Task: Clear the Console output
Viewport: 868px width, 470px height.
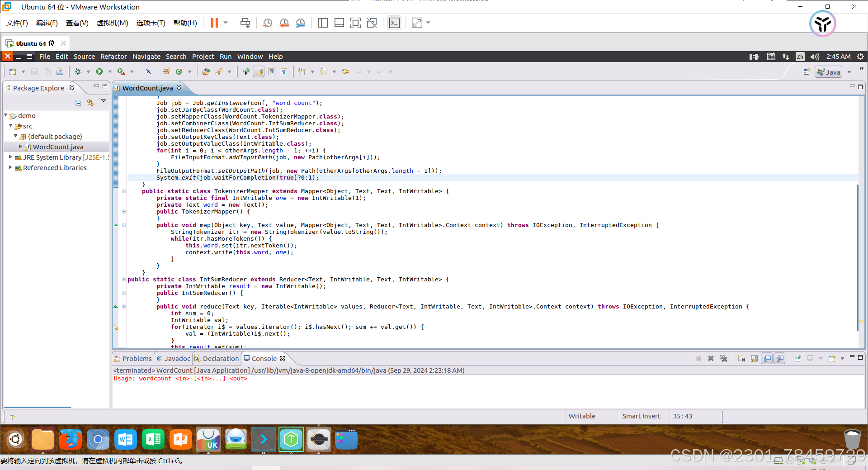Action: tap(742, 358)
